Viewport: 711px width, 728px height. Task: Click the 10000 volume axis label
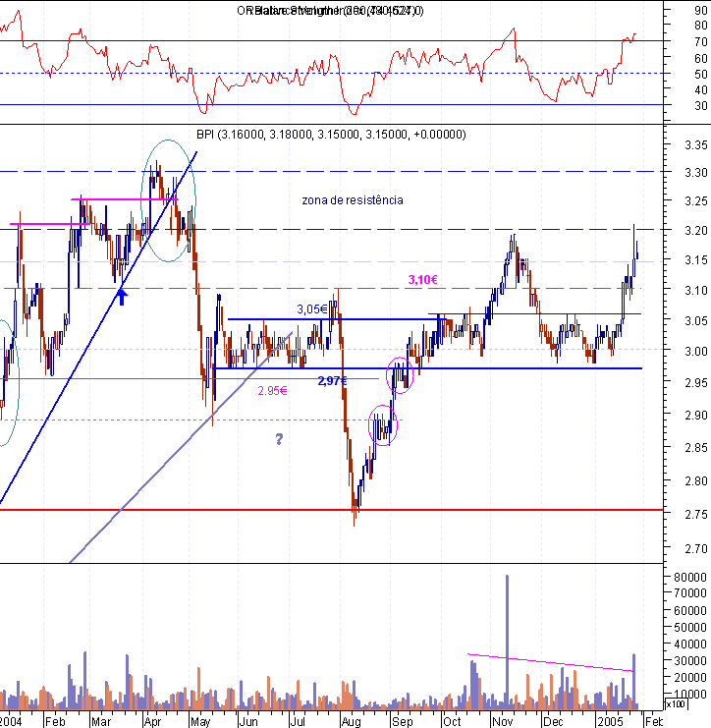point(690,694)
